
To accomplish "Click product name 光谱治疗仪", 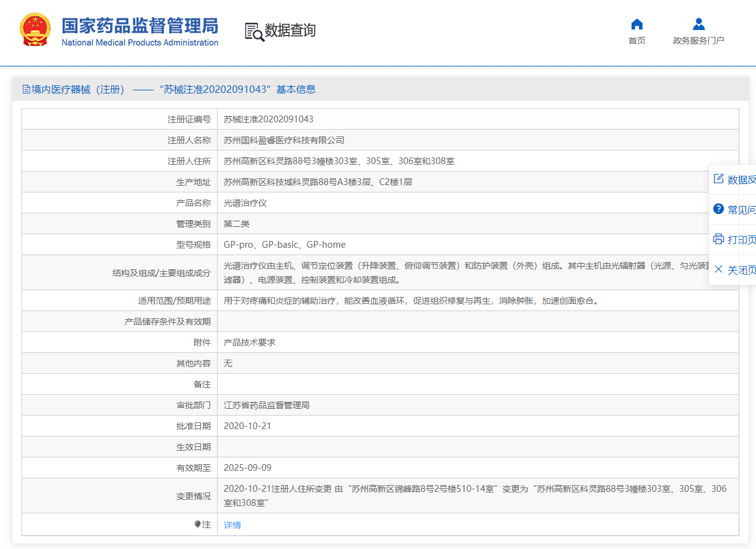I will pos(245,203).
